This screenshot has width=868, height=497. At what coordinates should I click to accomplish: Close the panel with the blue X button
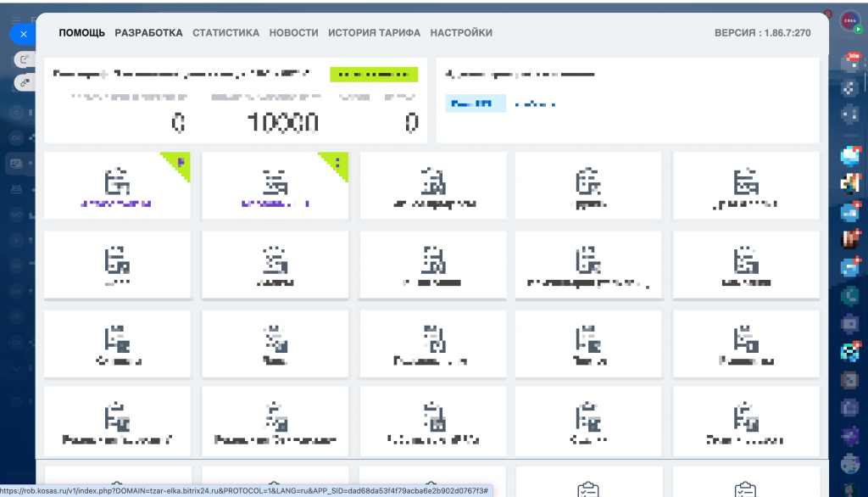coord(23,34)
